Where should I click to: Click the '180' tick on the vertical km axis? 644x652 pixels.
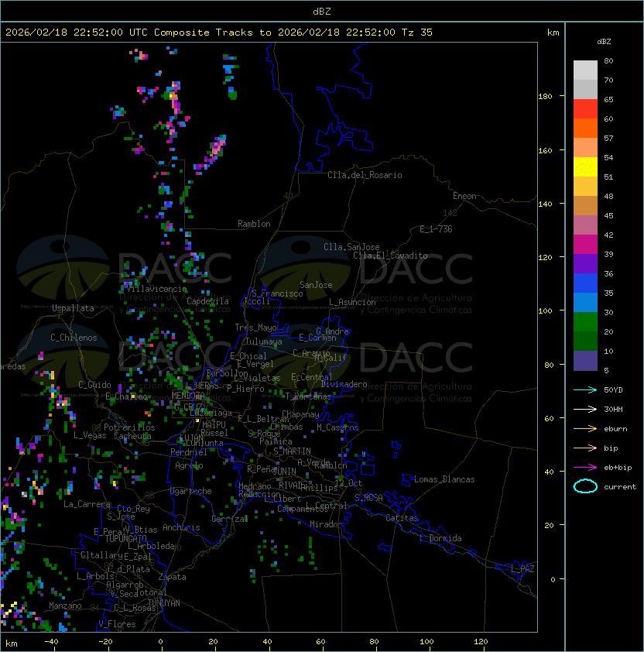tap(545, 96)
